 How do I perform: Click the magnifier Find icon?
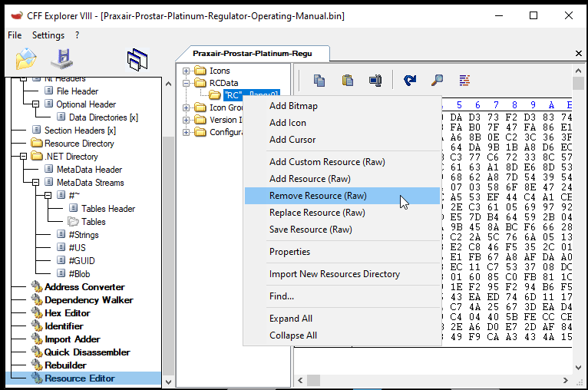(437, 80)
